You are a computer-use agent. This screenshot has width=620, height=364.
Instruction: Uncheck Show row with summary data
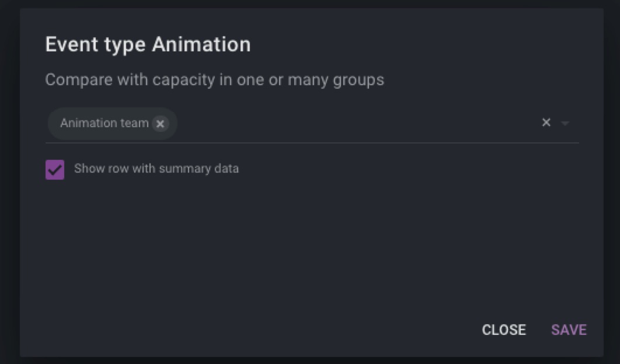55,170
